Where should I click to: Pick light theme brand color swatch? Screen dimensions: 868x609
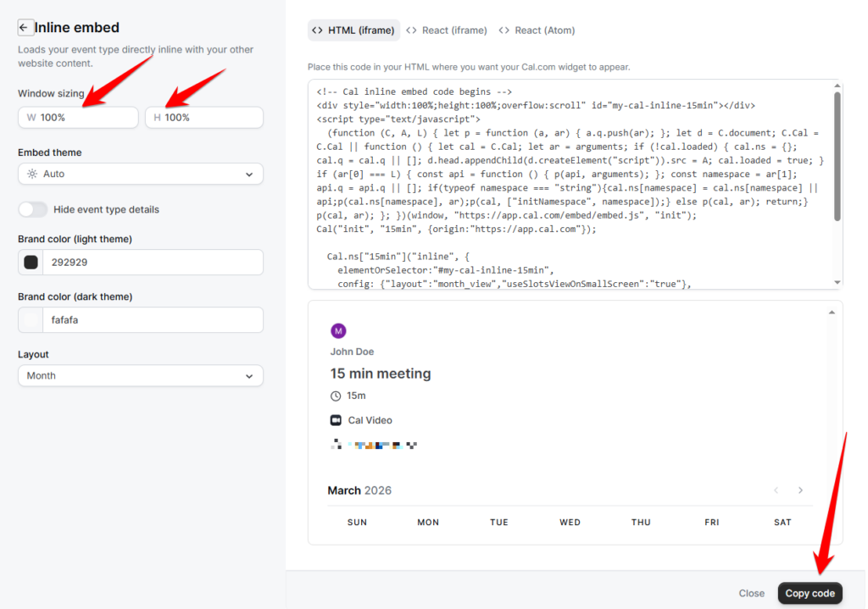pos(31,263)
